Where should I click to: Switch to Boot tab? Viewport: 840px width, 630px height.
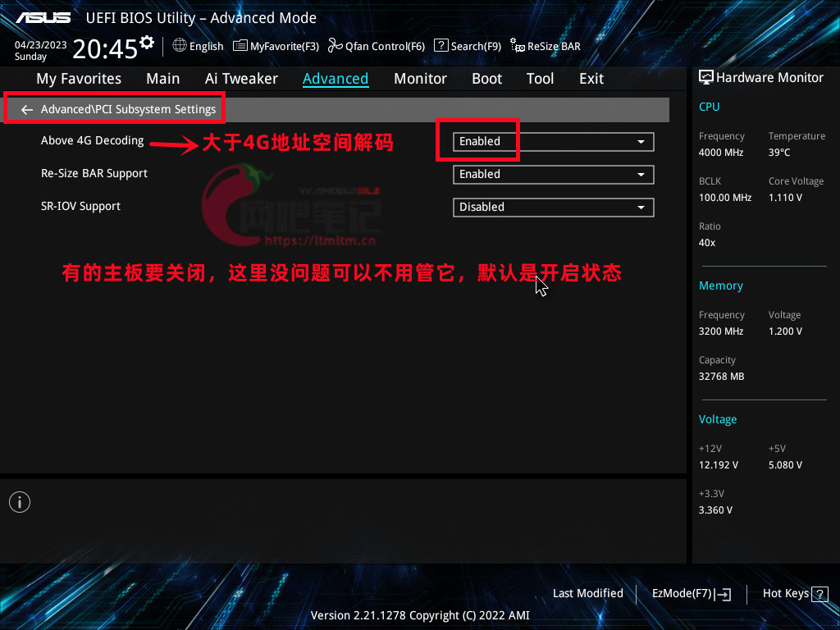click(486, 79)
